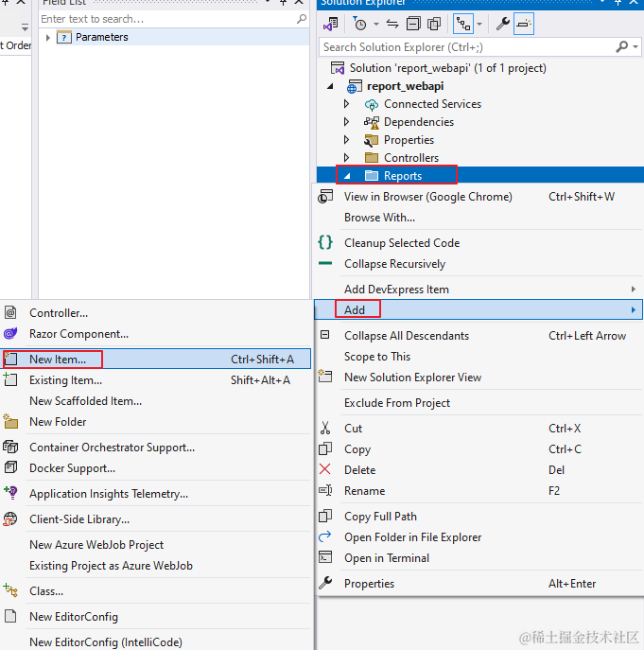Expand the Controllers folder
Screen dimensions: 644x650
point(346,157)
